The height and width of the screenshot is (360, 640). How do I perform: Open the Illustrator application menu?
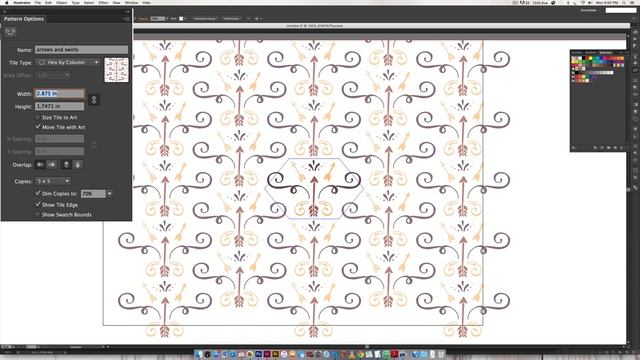coord(22,2)
